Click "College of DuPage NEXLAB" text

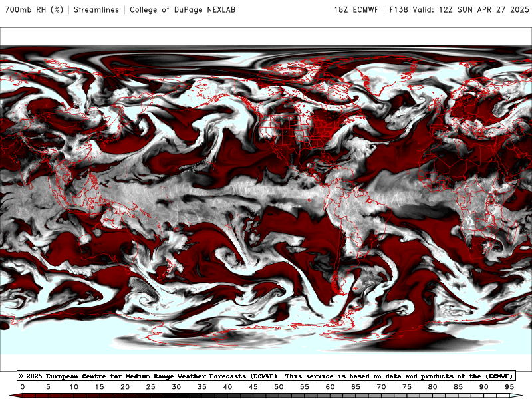pyautogui.click(x=182, y=9)
